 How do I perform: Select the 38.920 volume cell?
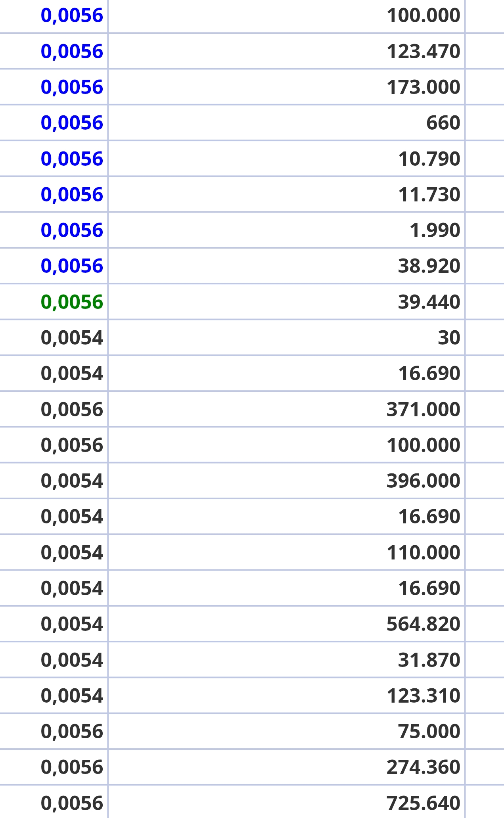(429, 266)
